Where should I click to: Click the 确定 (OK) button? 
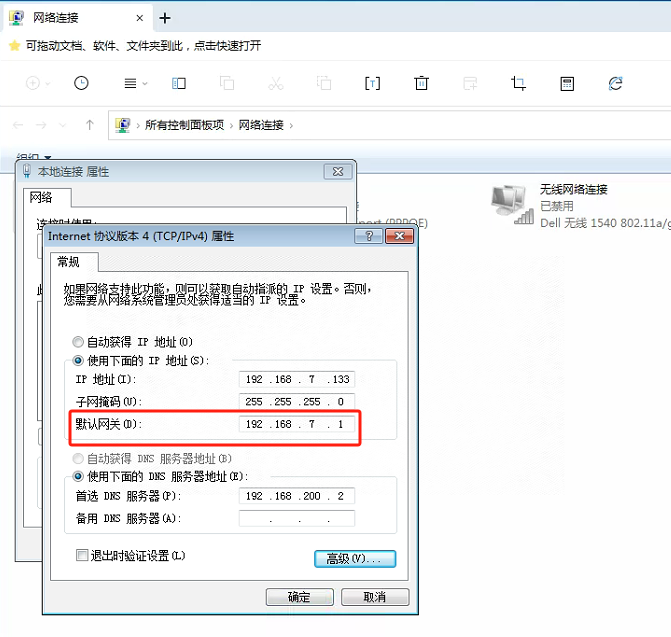[x=299, y=597]
